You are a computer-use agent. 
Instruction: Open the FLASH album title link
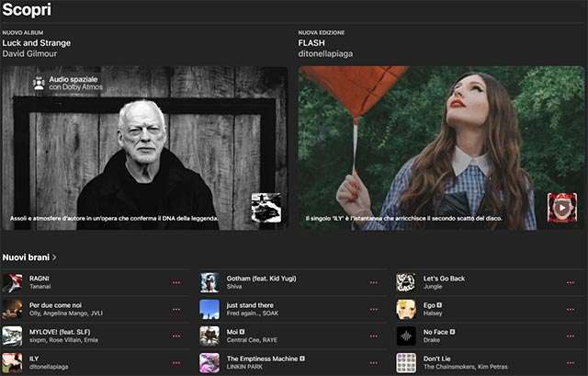pyautogui.click(x=311, y=43)
